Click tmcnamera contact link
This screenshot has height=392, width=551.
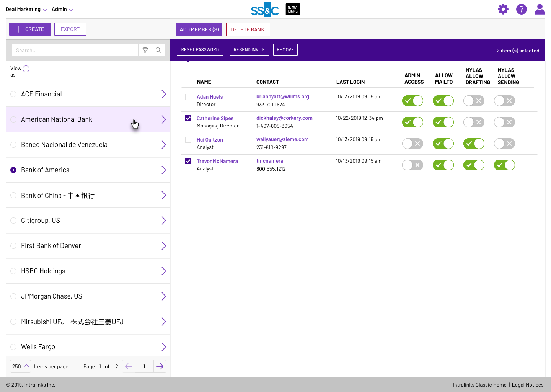pyautogui.click(x=270, y=161)
